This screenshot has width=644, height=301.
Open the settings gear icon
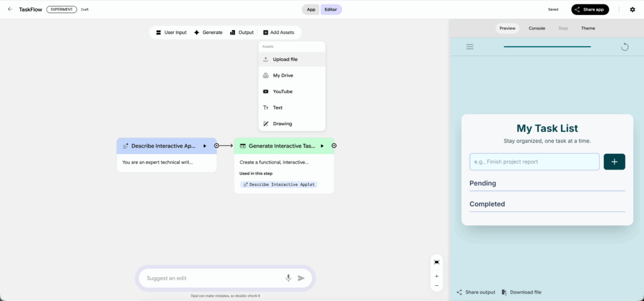(633, 9)
